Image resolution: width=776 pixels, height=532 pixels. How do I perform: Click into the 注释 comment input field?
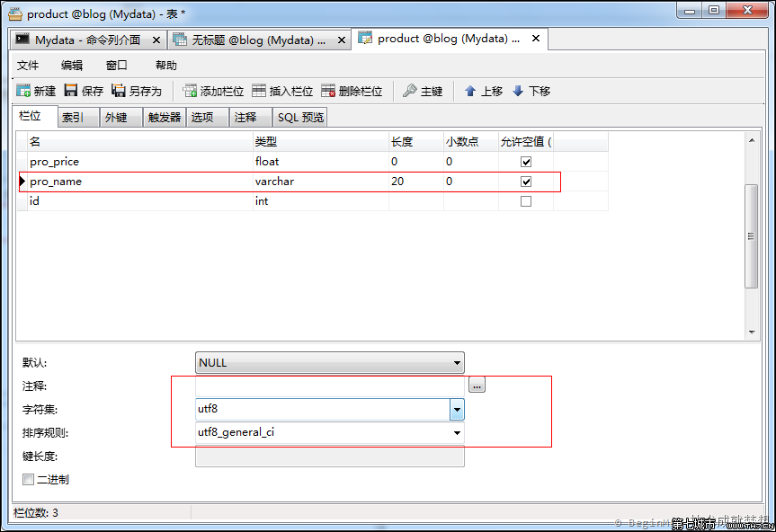(x=330, y=386)
